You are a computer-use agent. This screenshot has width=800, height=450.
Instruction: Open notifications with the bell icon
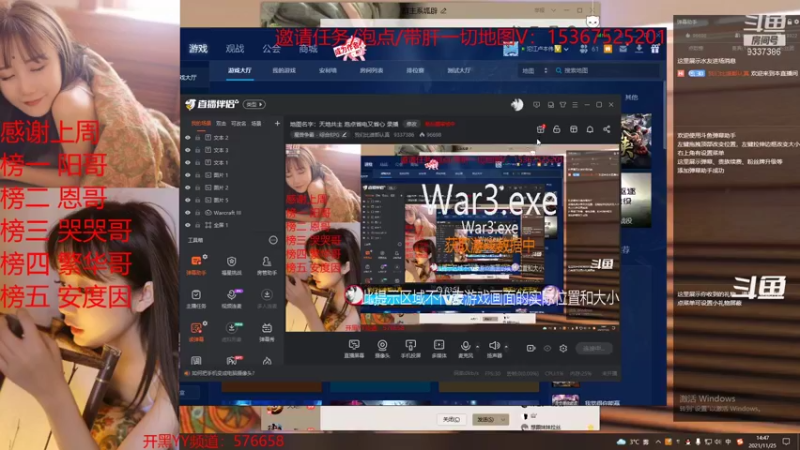(590, 130)
